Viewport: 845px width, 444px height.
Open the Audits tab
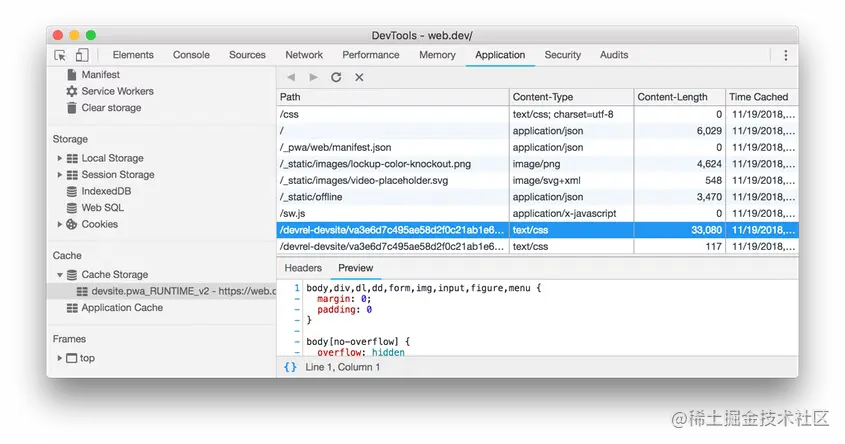coord(614,55)
